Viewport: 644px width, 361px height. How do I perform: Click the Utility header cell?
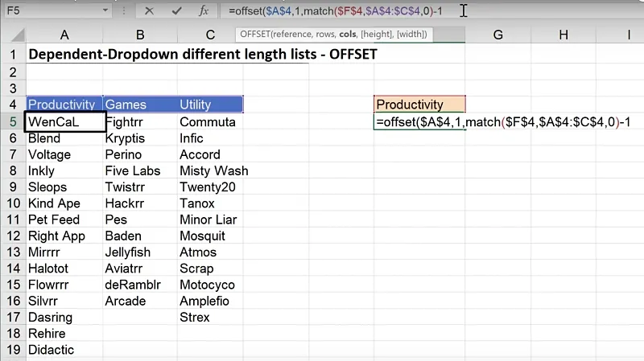(210, 105)
